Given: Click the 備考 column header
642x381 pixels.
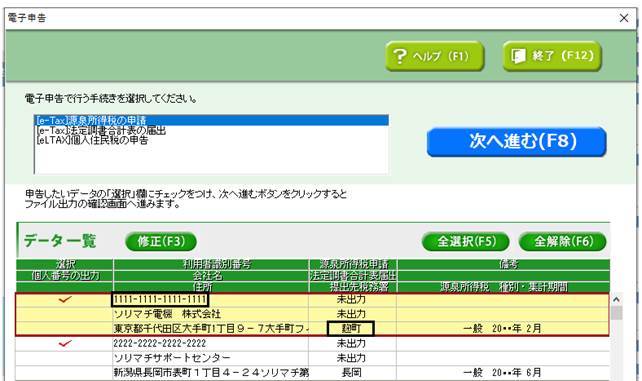Looking at the screenshot, I should coord(503,264).
